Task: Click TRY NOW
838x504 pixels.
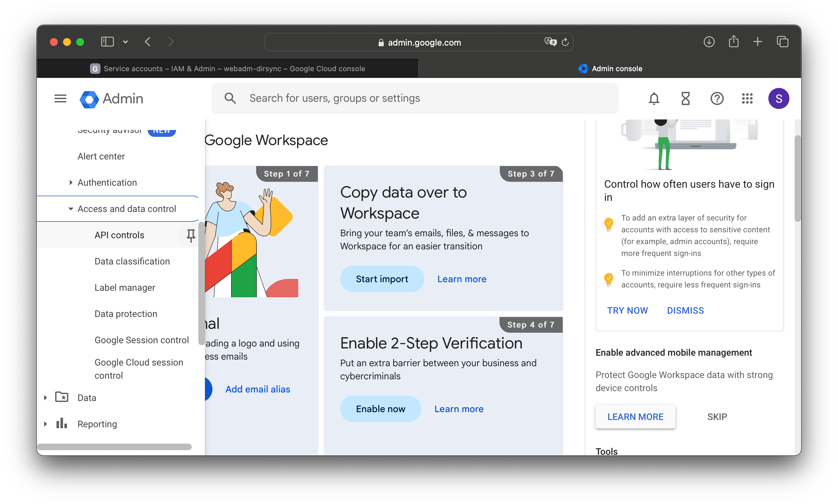Action: (x=627, y=310)
